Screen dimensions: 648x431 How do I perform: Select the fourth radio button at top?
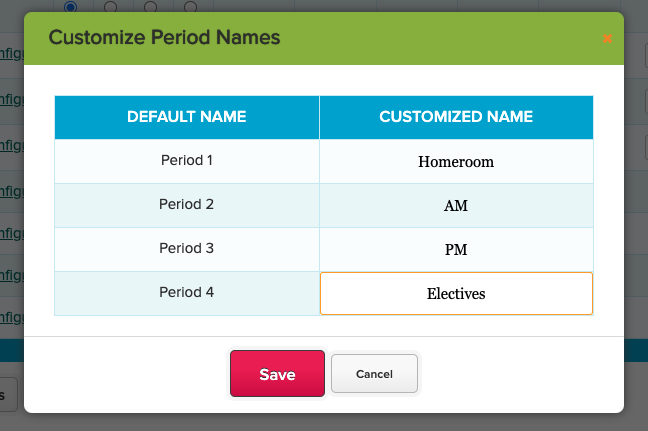coord(190,6)
